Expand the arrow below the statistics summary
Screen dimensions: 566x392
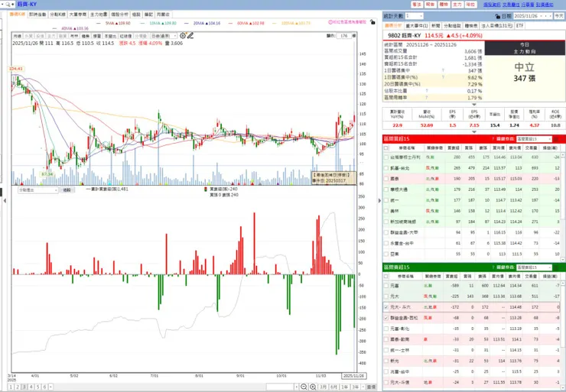tap(474, 105)
